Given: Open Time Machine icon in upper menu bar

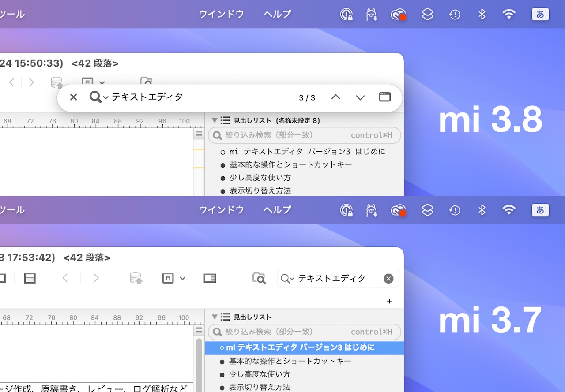Looking at the screenshot, I should 455,15.
